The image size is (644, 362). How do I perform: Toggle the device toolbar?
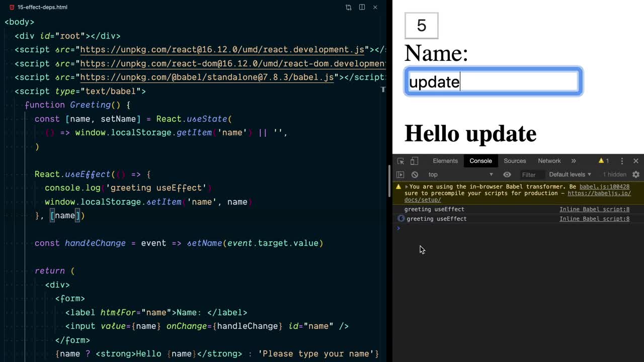coord(415,161)
